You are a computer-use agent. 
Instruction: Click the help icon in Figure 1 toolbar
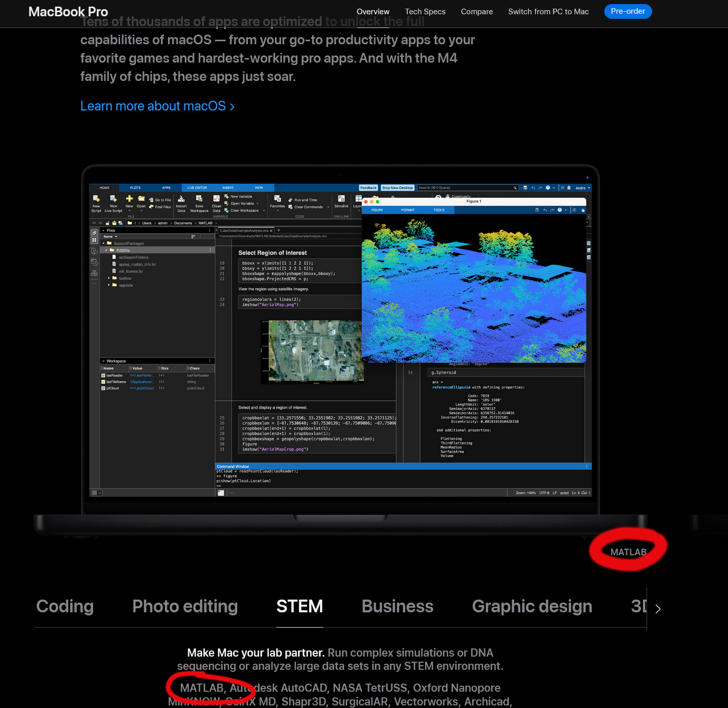559,210
